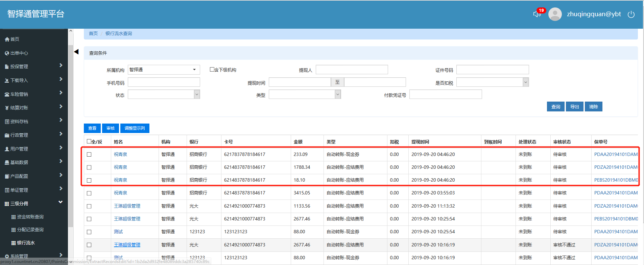This screenshot has width=644, height=265.
Task: Click the grid icon beside 资金转账查询
Action: pos(14,217)
